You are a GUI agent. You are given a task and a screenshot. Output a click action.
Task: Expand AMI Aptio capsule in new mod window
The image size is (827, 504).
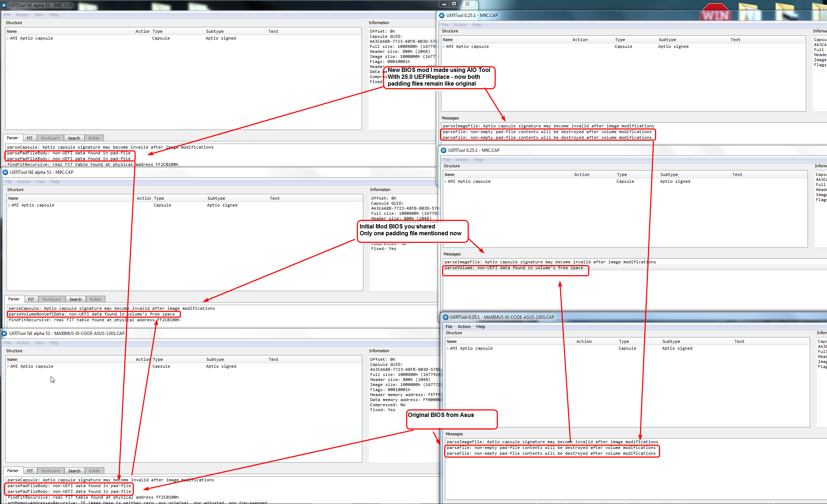(x=446, y=46)
